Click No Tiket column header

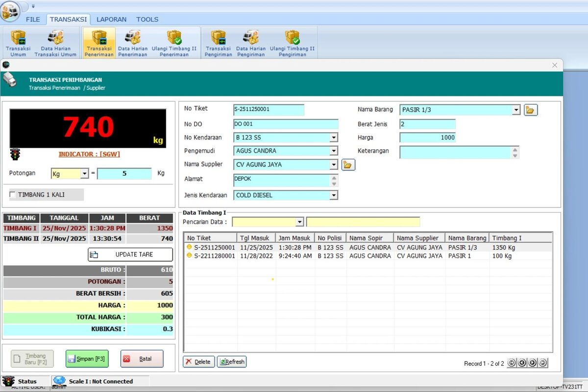(210, 238)
